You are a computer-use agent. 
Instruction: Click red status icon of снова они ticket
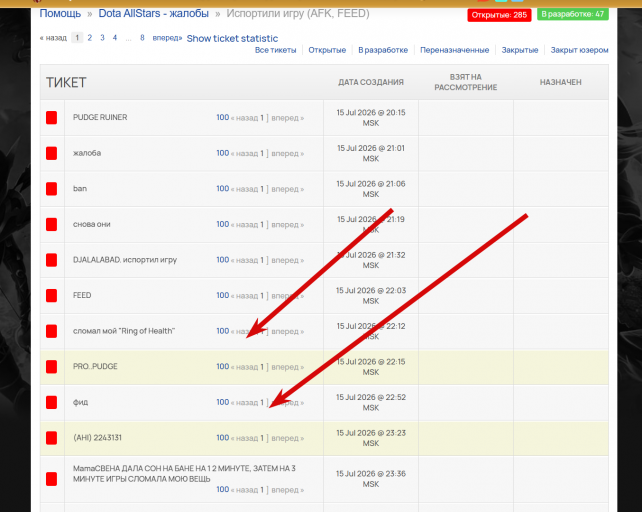click(51, 224)
